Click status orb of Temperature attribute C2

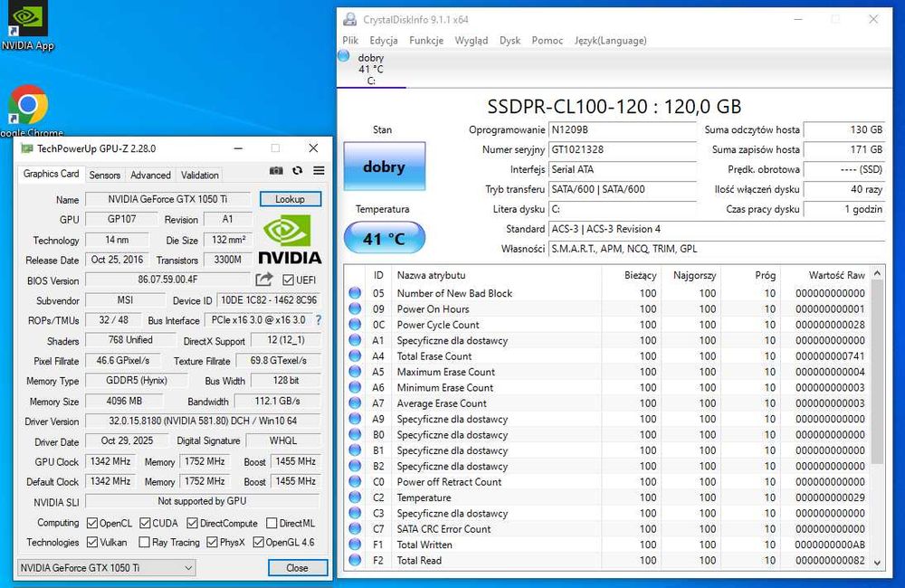[x=355, y=498]
